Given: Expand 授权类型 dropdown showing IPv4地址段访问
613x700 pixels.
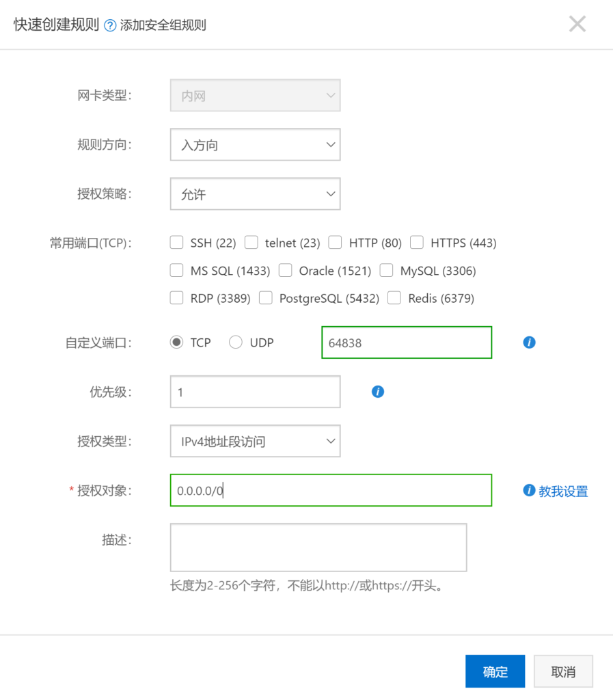Looking at the screenshot, I should (x=255, y=441).
